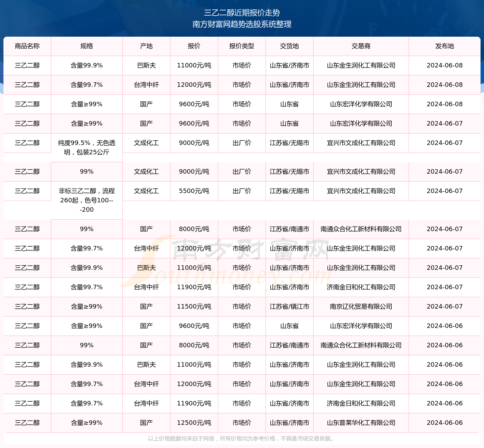
Task: Click 市场价 in the 11500元/吨 row
Action: (242, 307)
